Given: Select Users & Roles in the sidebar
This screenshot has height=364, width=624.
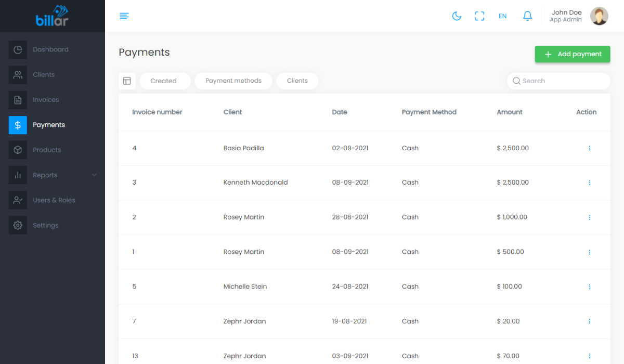Looking at the screenshot, I should 54,200.
